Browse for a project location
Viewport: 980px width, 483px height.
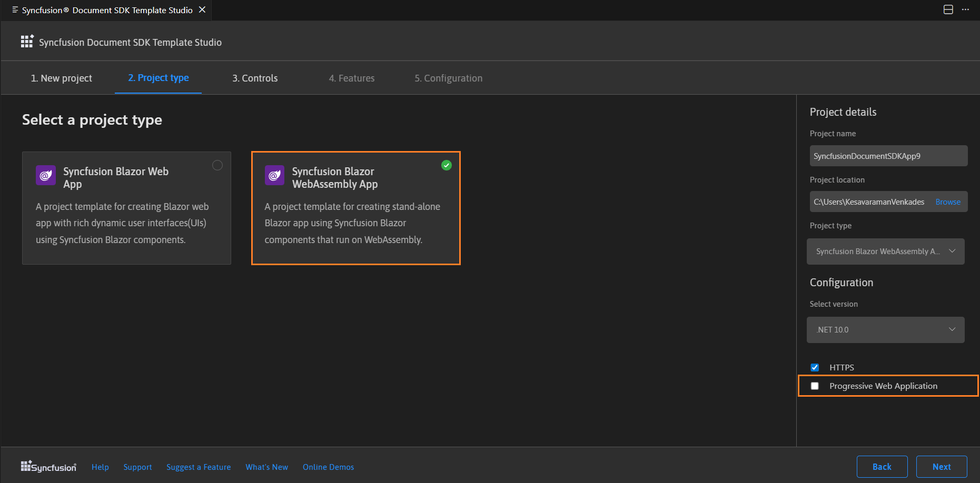click(947, 202)
